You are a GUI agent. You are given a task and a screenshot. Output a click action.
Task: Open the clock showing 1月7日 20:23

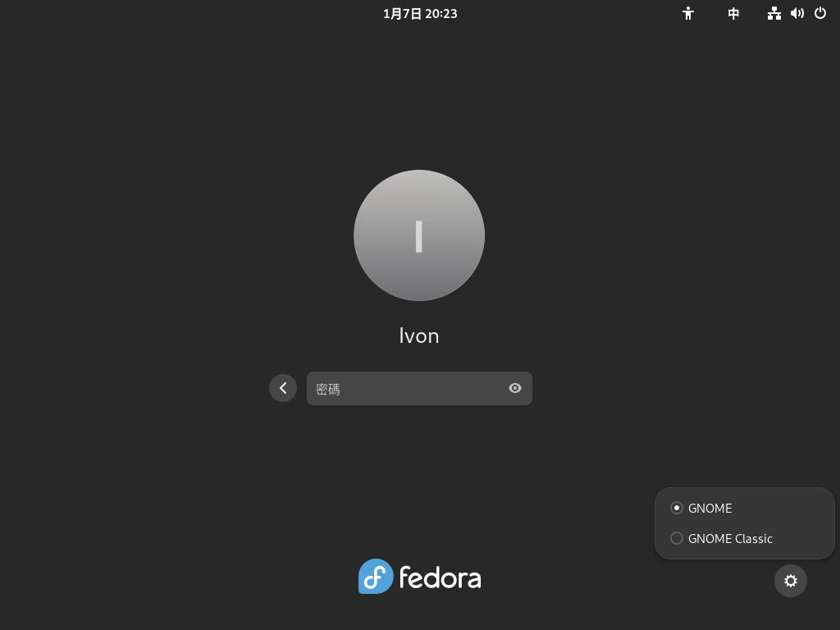pyautogui.click(x=420, y=14)
